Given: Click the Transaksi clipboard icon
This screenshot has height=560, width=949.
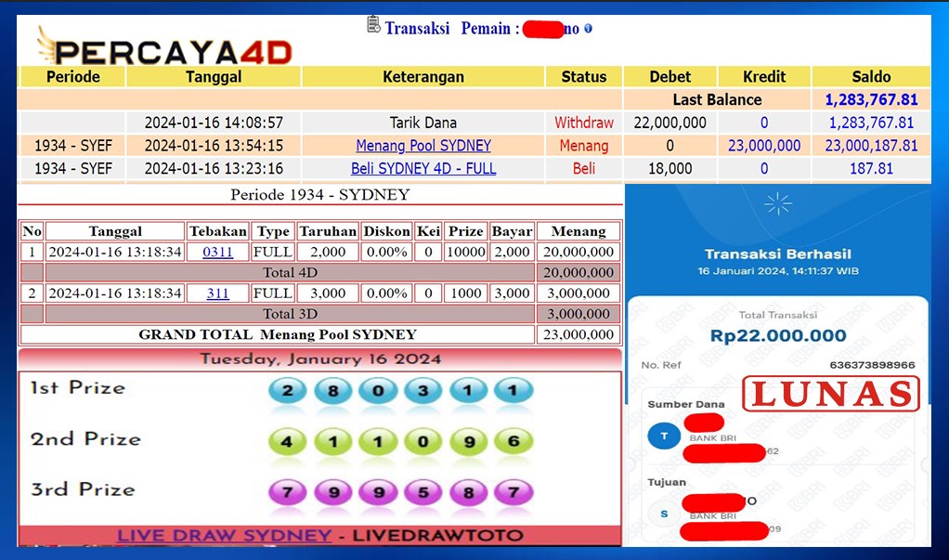Looking at the screenshot, I should [374, 25].
